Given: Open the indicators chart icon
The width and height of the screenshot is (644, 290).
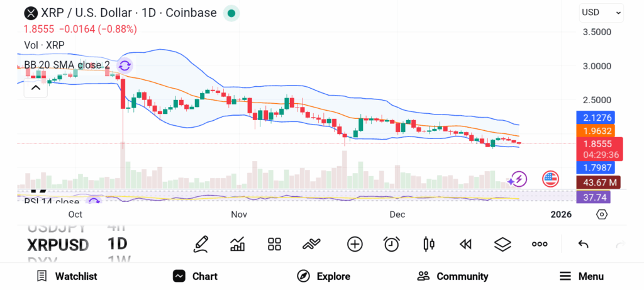Looking at the screenshot, I should pos(238,244).
